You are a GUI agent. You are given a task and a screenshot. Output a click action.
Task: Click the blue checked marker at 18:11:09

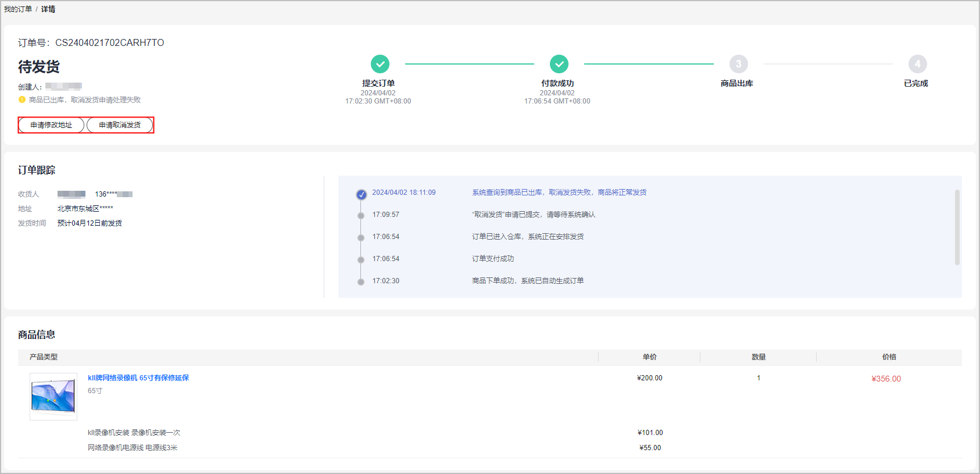[361, 194]
